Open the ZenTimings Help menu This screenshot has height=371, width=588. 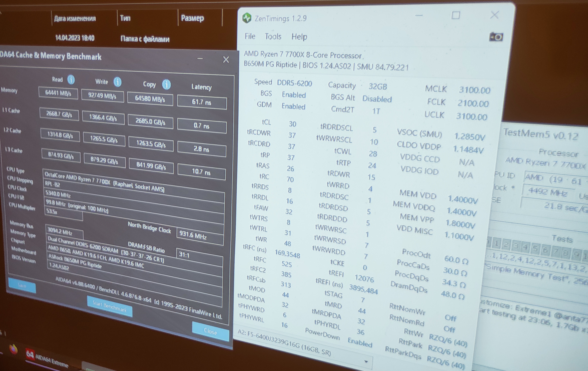299,37
